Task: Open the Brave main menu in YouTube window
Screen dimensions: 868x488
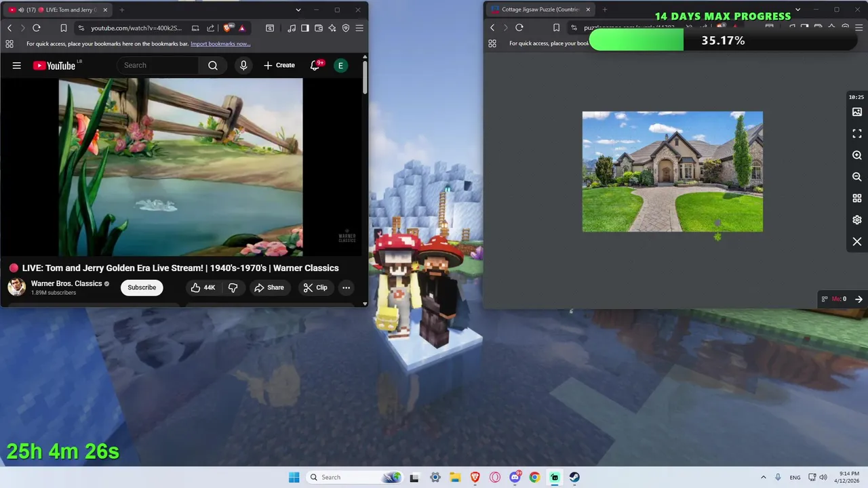Action: [359, 28]
